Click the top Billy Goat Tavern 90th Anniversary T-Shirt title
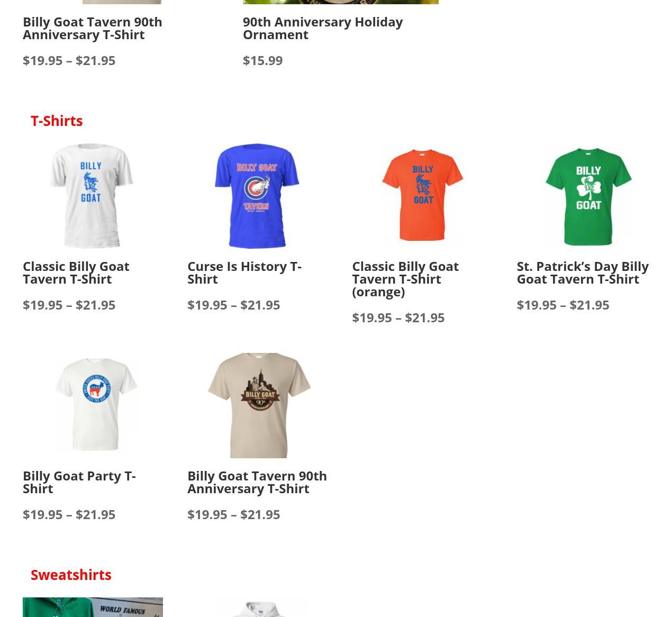Image resolution: width=672 pixels, height=617 pixels. point(93,28)
